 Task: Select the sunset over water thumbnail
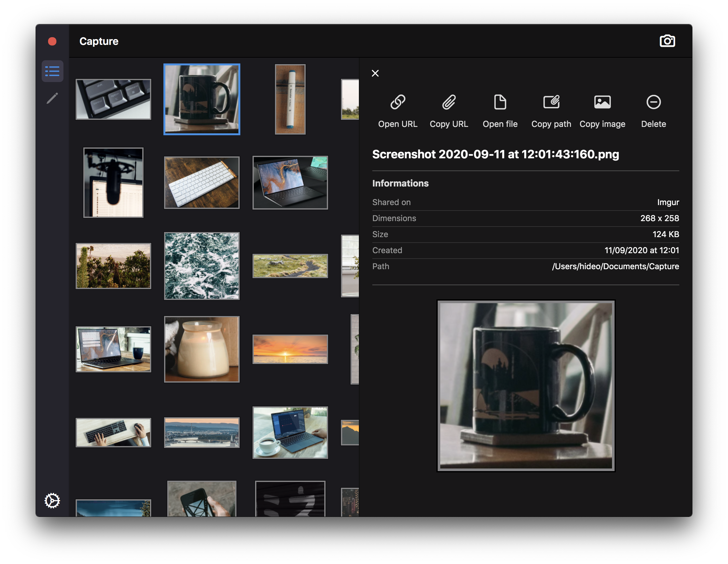pos(290,349)
